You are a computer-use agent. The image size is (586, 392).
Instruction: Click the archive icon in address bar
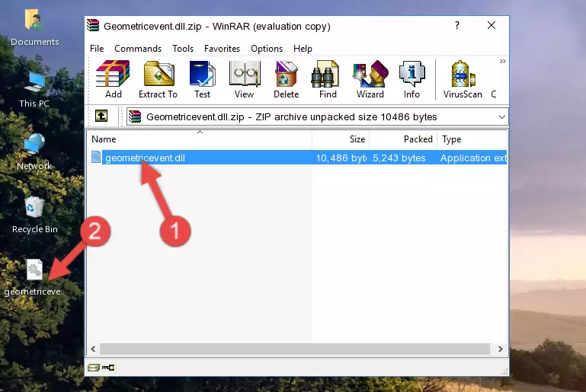[x=135, y=117]
